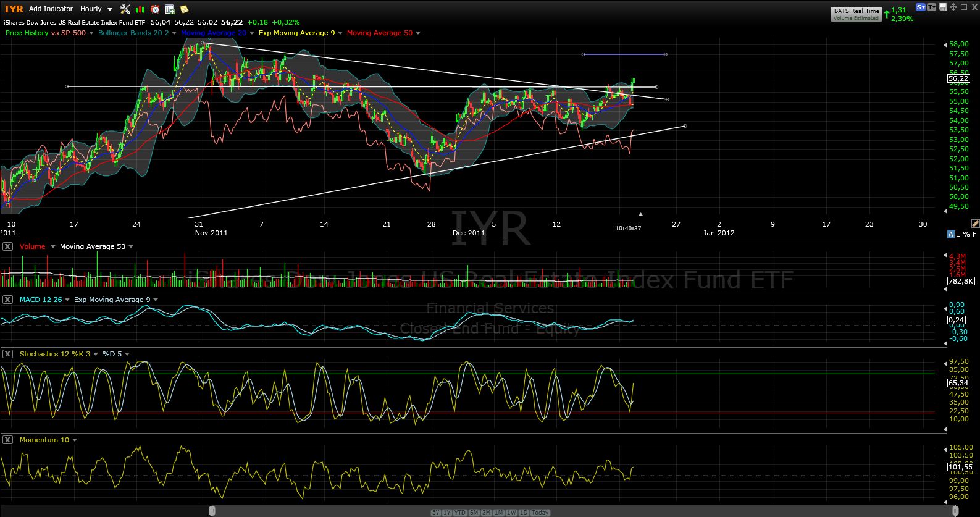This screenshot has height=517, width=980.
Task: Enable auto scale with A button
Action: click(951, 234)
